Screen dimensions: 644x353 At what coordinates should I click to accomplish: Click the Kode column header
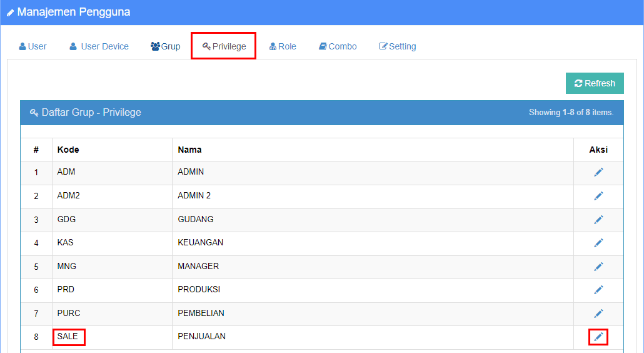click(x=68, y=150)
